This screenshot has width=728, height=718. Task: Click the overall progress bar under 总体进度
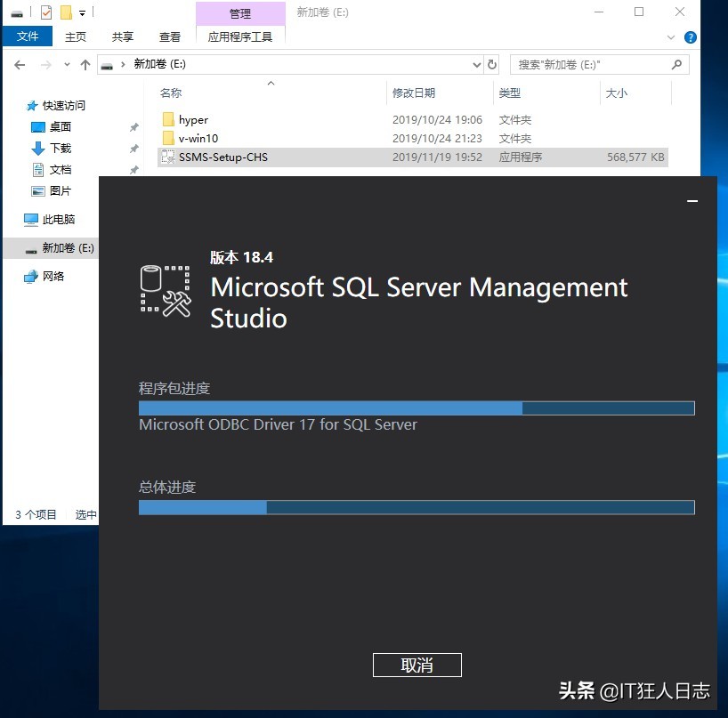pyautogui.click(x=417, y=507)
